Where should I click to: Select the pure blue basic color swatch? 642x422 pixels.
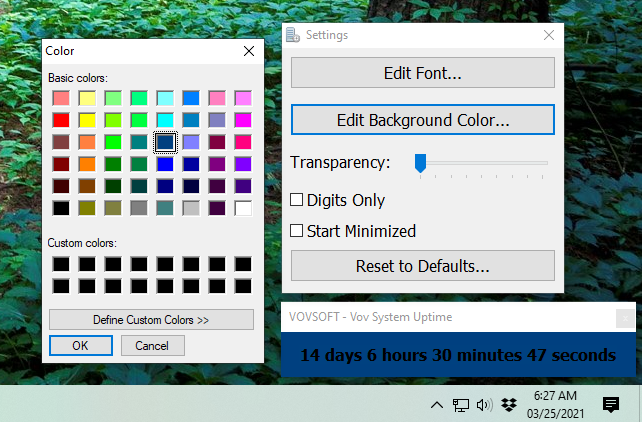coord(165,164)
